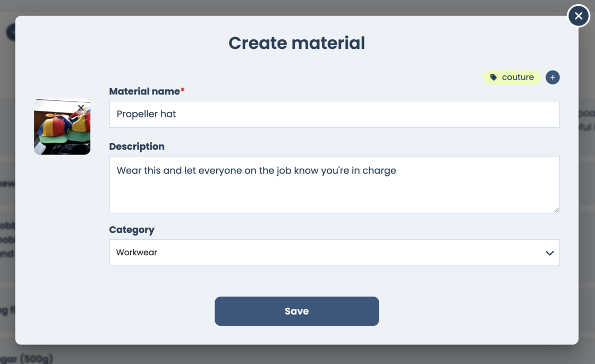Click the Category field label
Viewport: 595px width, 364px height.
coord(132,230)
